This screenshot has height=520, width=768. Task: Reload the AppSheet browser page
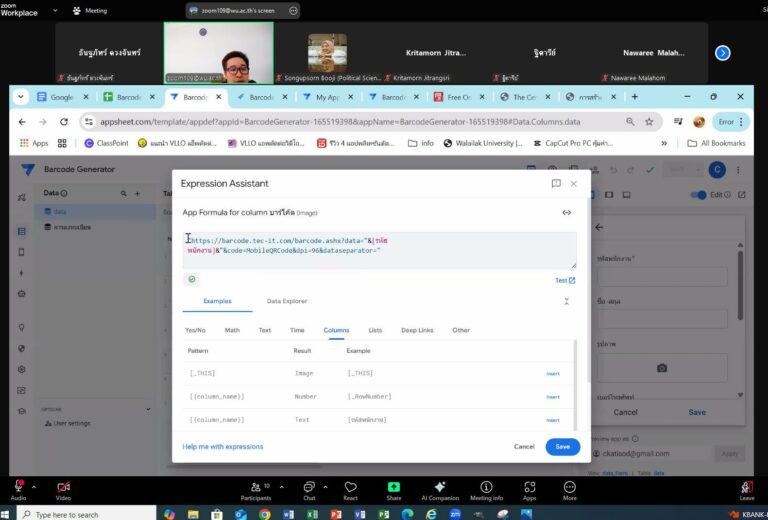(64, 122)
